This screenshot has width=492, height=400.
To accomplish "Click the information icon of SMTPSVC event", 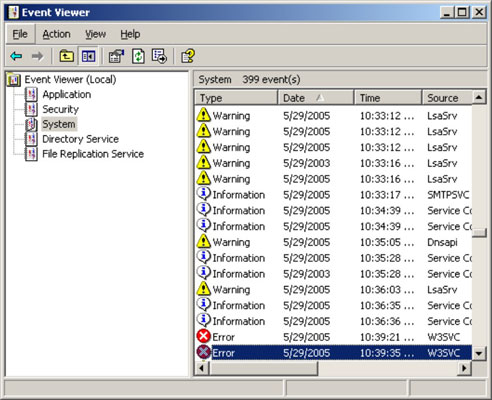I will [x=203, y=193].
